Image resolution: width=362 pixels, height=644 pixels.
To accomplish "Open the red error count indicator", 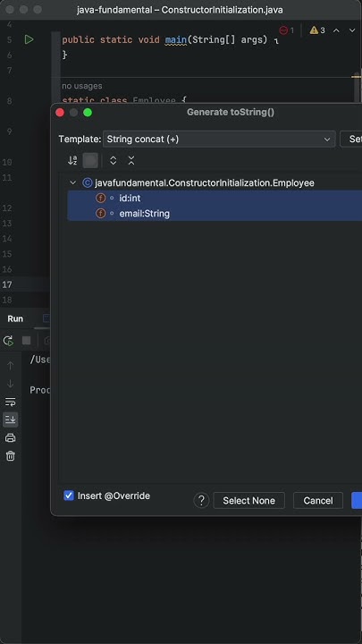I will [x=287, y=30].
